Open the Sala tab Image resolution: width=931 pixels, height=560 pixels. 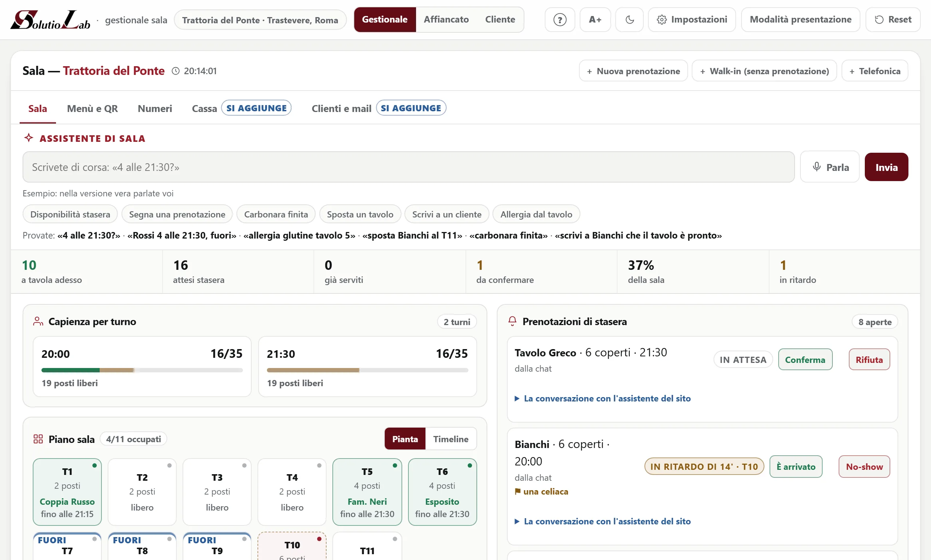(38, 109)
